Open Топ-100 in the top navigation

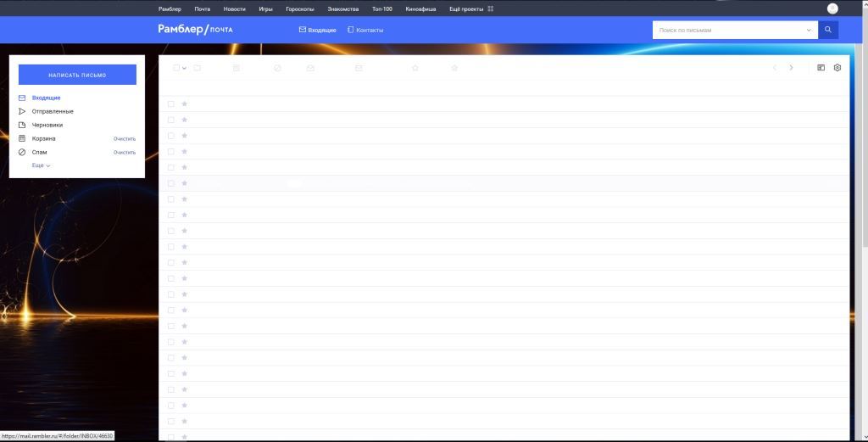(x=382, y=8)
